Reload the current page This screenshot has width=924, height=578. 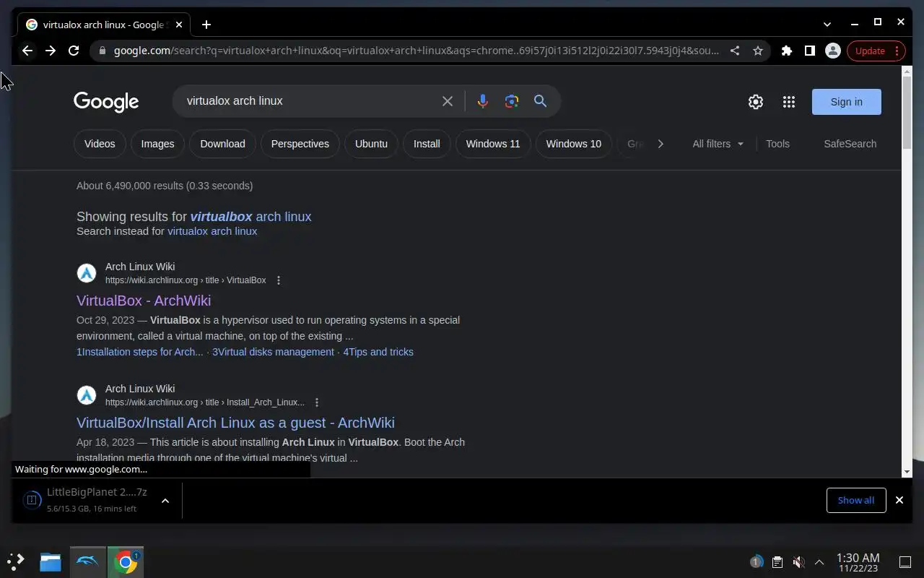pyautogui.click(x=74, y=51)
